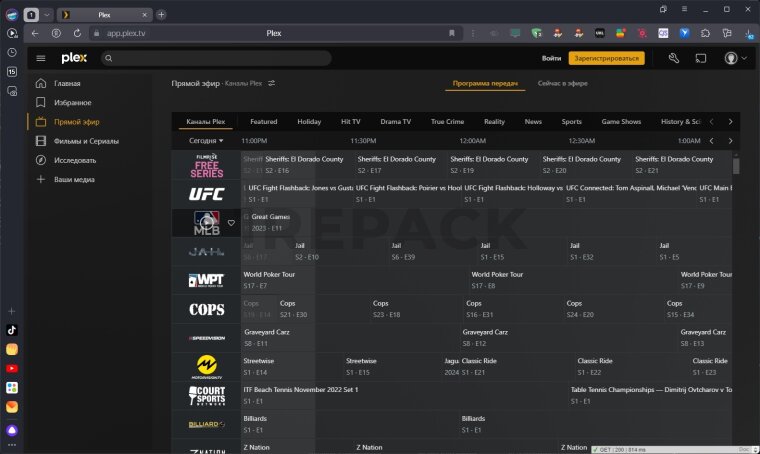
Task: Open Исследовать in the sidebar
Action: tap(75, 160)
